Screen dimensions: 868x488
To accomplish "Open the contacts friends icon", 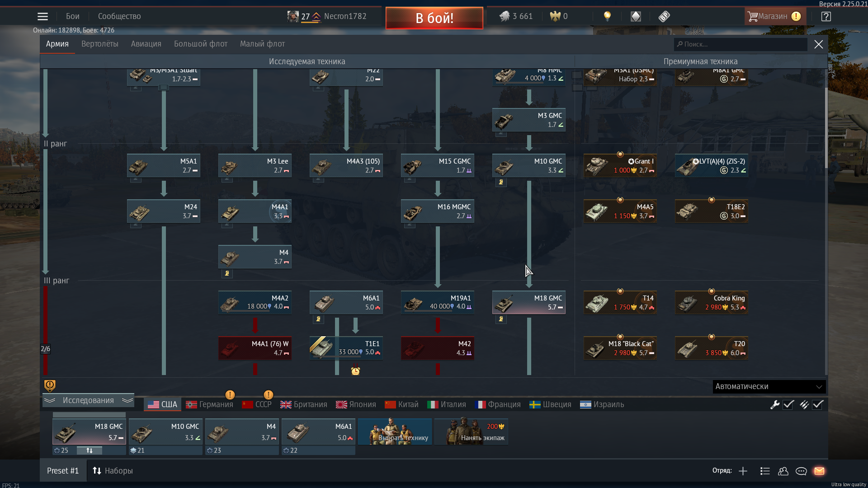I will 783,471.
